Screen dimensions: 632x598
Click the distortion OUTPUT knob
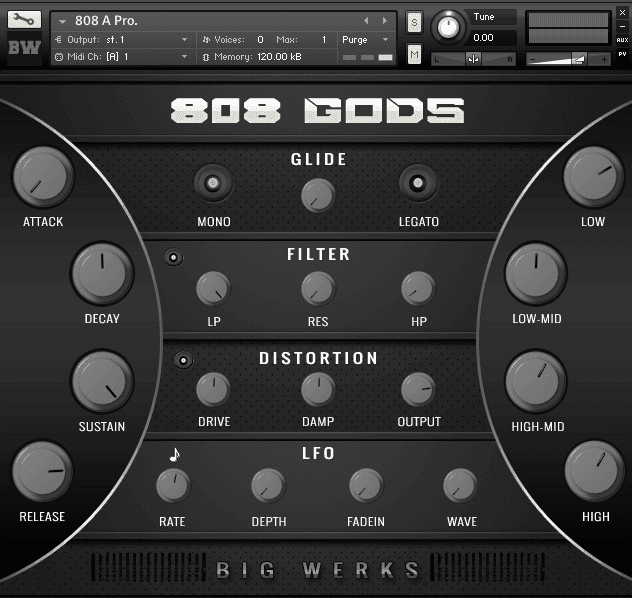click(418, 389)
